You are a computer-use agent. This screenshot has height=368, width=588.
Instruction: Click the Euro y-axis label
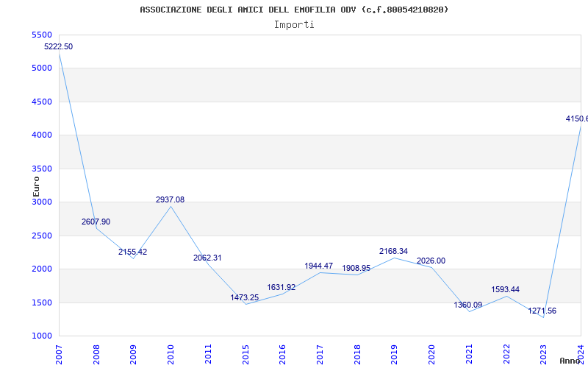35,185
